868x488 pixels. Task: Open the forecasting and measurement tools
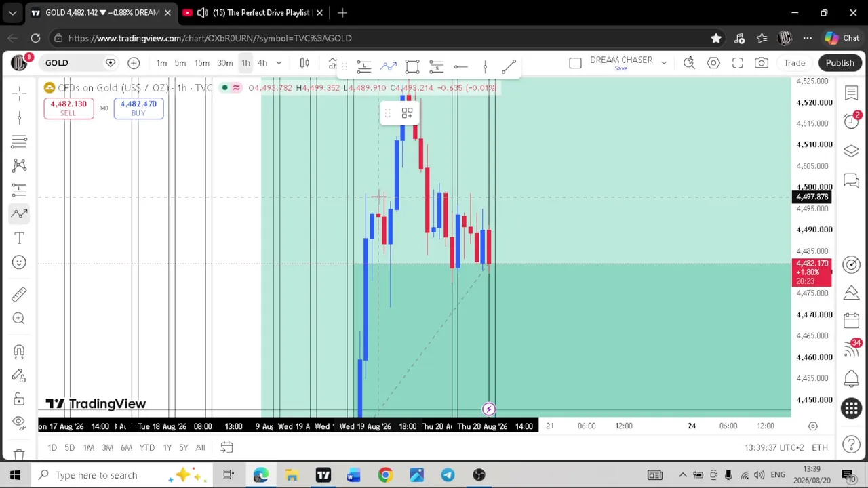point(19,190)
